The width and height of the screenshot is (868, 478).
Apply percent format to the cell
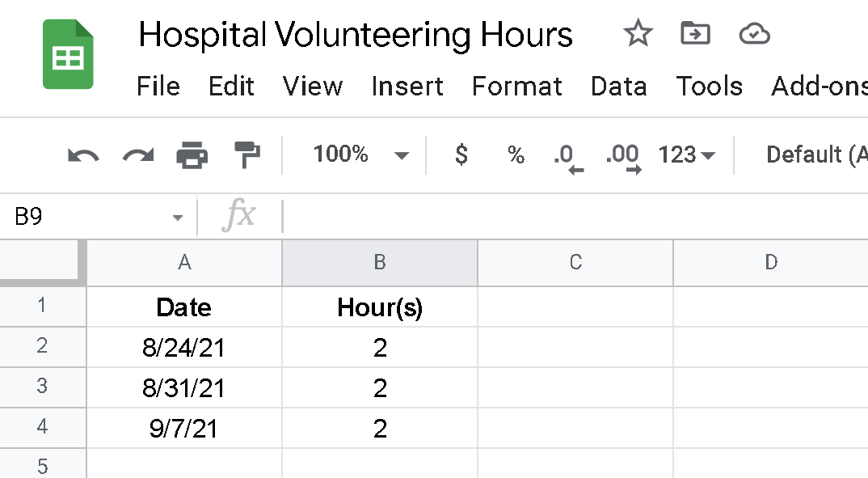click(x=516, y=154)
